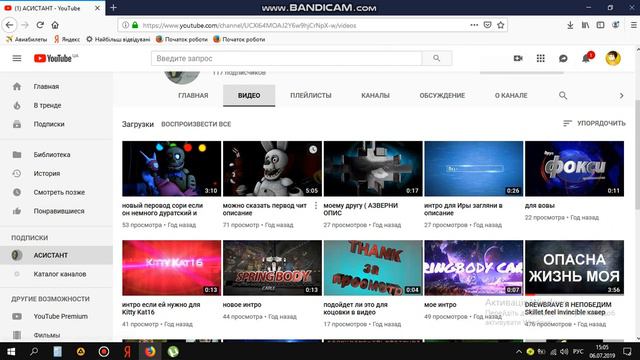Open История in the sidebar

pyautogui.click(x=56, y=173)
